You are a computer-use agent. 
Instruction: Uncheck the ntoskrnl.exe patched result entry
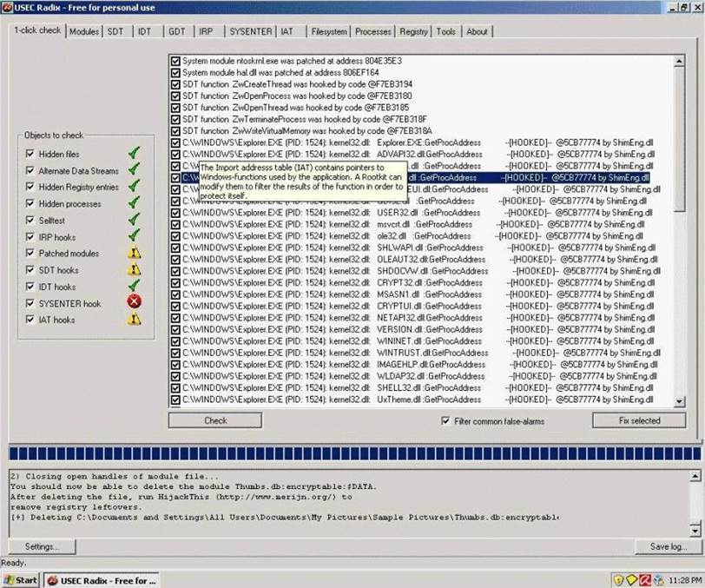point(175,62)
